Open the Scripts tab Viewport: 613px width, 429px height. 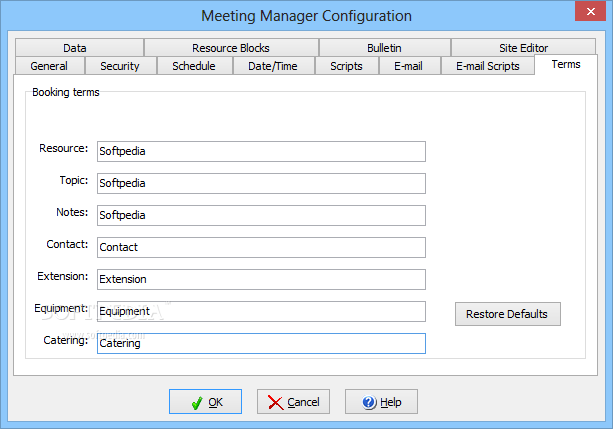click(x=346, y=66)
